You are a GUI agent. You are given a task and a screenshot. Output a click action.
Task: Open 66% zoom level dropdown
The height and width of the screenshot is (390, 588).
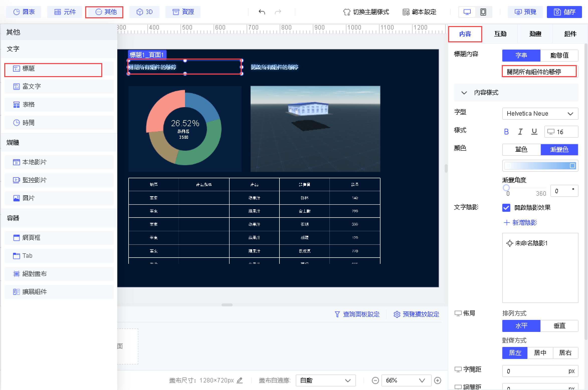[x=406, y=380]
